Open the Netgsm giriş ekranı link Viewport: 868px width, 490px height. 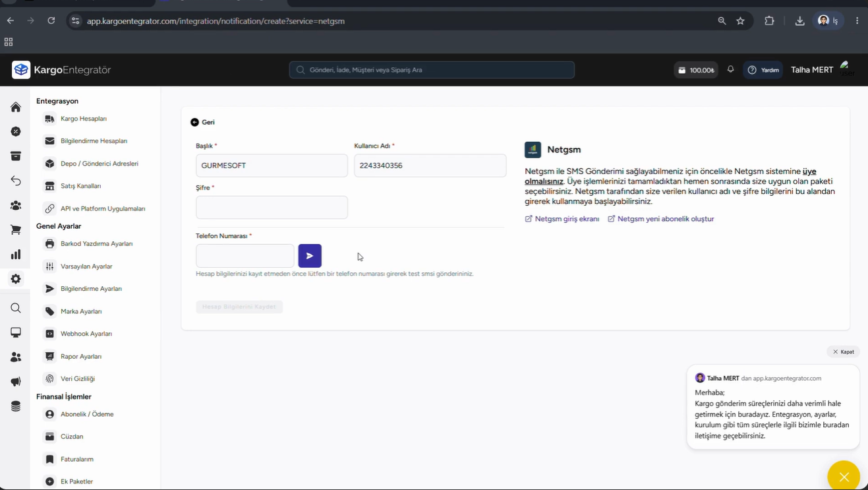562,219
